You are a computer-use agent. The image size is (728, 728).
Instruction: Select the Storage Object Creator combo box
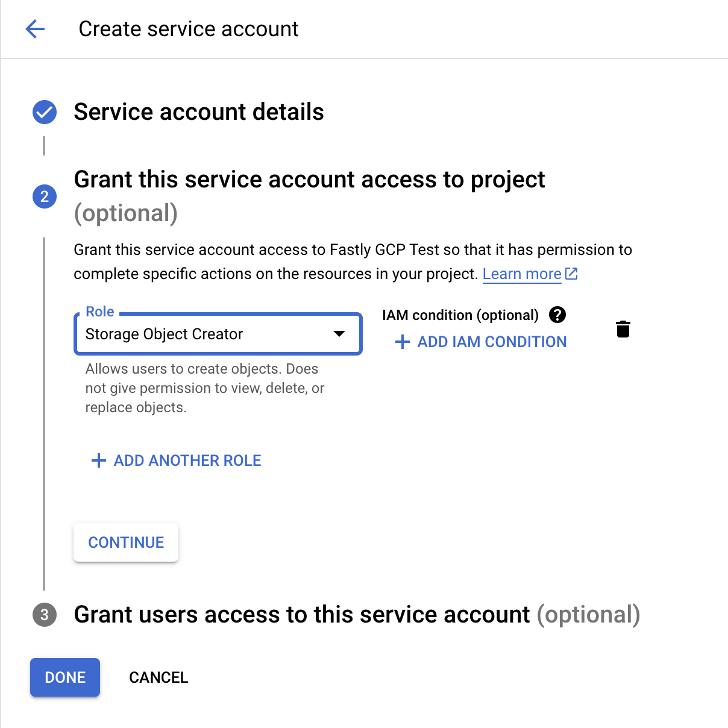pyautogui.click(x=217, y=334)
